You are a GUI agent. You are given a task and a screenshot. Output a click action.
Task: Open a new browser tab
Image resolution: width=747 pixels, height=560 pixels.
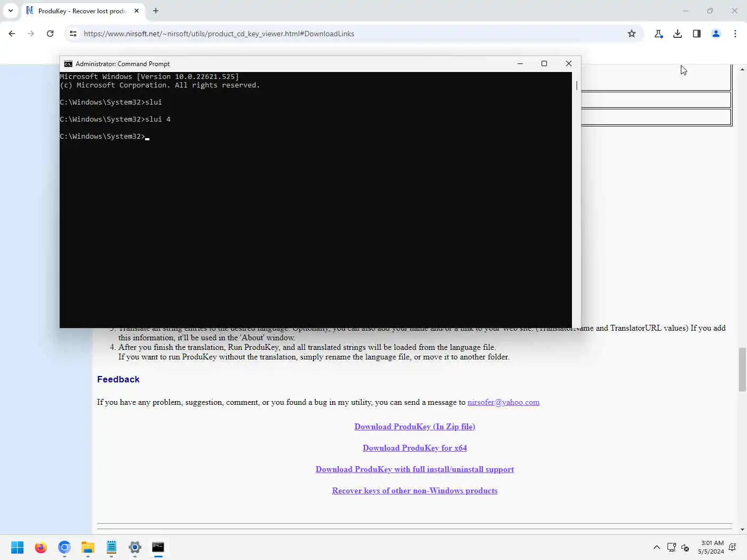(x=156, y=11)
